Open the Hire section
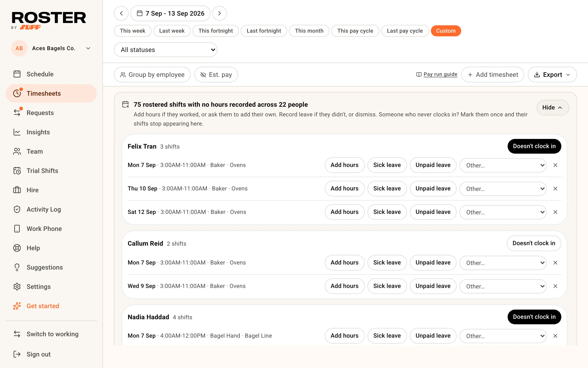588x368 pixels. (51, 190)
